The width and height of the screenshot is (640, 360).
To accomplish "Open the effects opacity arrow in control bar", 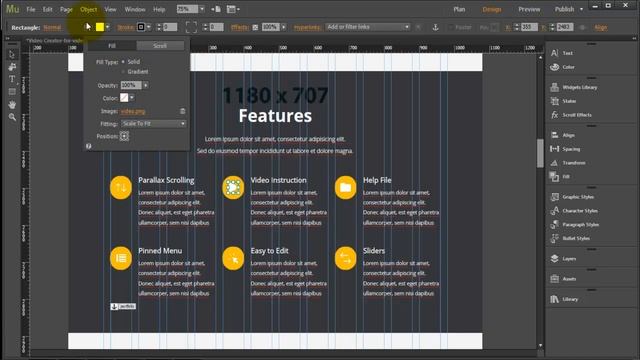I will point(284,27).
